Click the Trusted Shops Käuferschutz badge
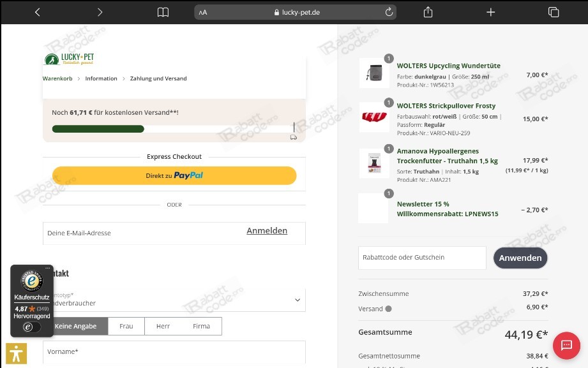The width and height of the screenshot is (588, 368). [x=32, y=301]
